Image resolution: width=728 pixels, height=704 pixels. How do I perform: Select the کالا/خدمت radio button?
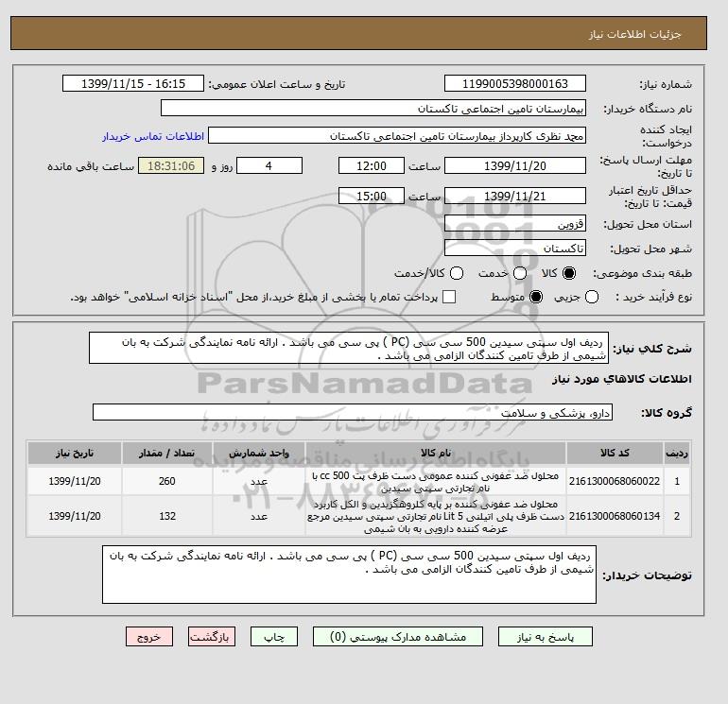click(457, 273)
